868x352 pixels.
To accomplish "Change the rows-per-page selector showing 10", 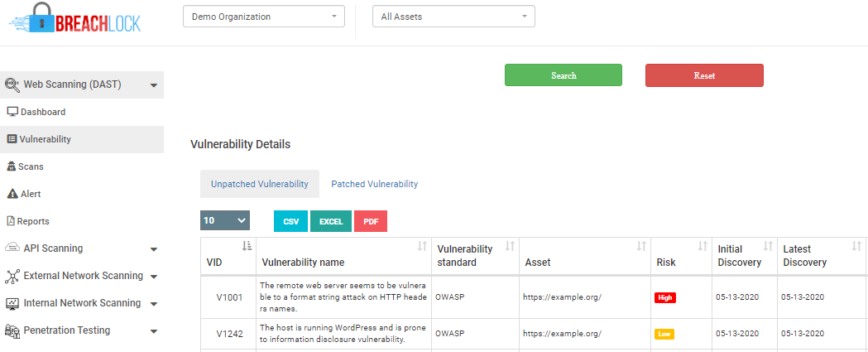I will tap(225, 220).
